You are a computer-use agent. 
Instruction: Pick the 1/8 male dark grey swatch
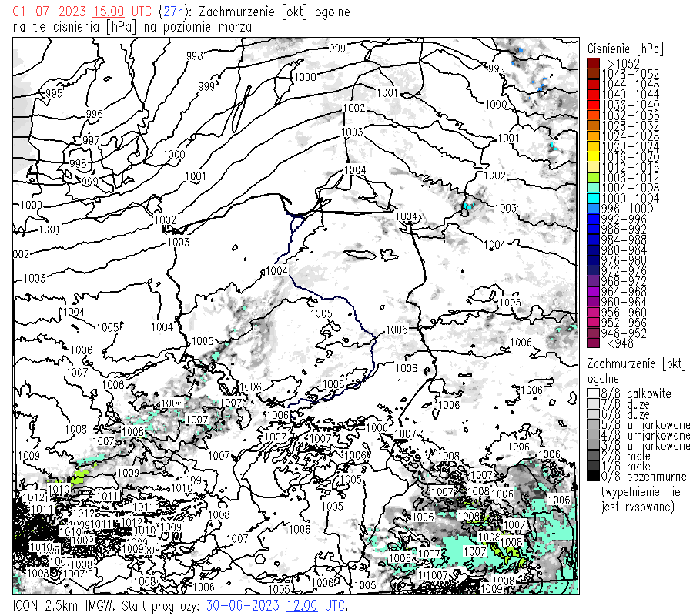tap(593, 466)
